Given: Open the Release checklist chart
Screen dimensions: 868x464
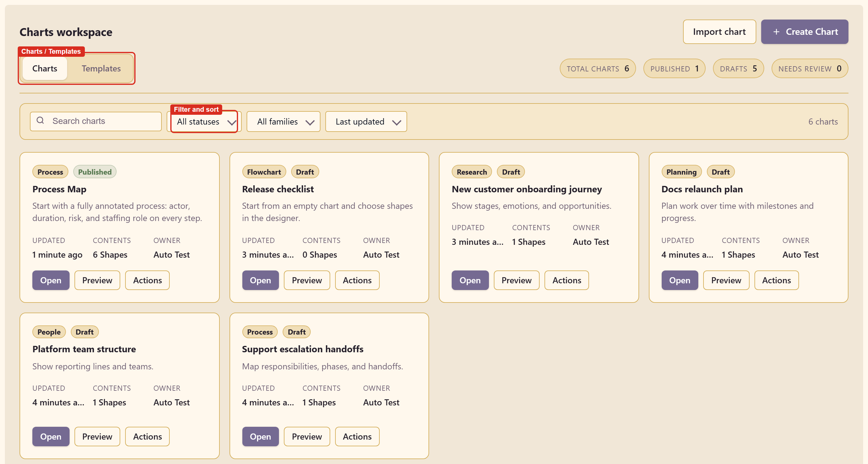Looking at the screenshot, I should [x=260, y=280].
